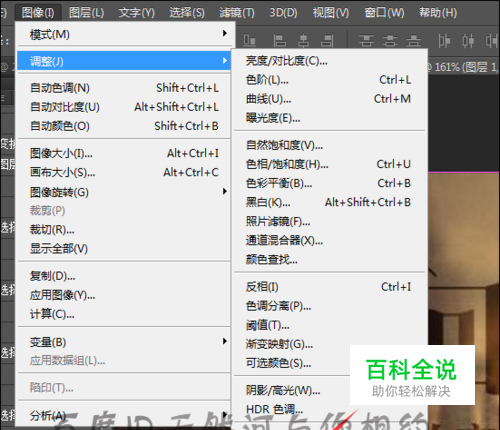Open the 帮助(H) menu

[x=438, y=13]
